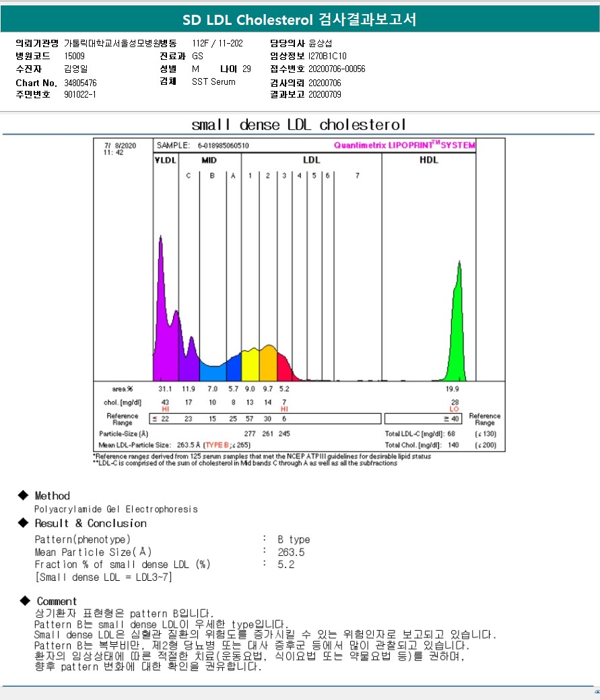
Task: Click the red LDL 3 band area
Action: pyautogui.click(x=285, y=368)
